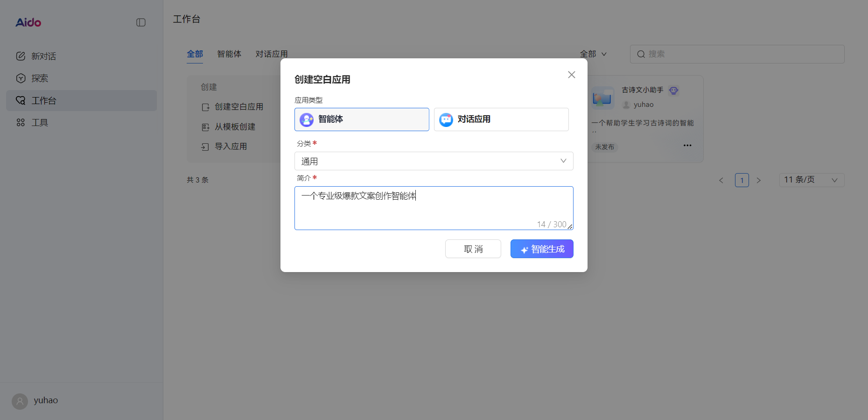The width and height of the screenshot is (868, 420).
Task: Select the 智能体 application type option
Action: (x=362, y=119)
